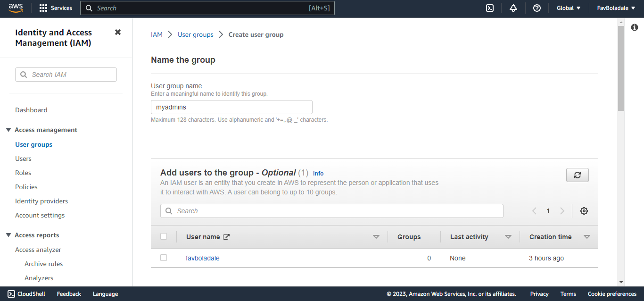Screen dimensions: 644x301
Task: Click the page vertical scrollbar
Action: tap(621, 68)
